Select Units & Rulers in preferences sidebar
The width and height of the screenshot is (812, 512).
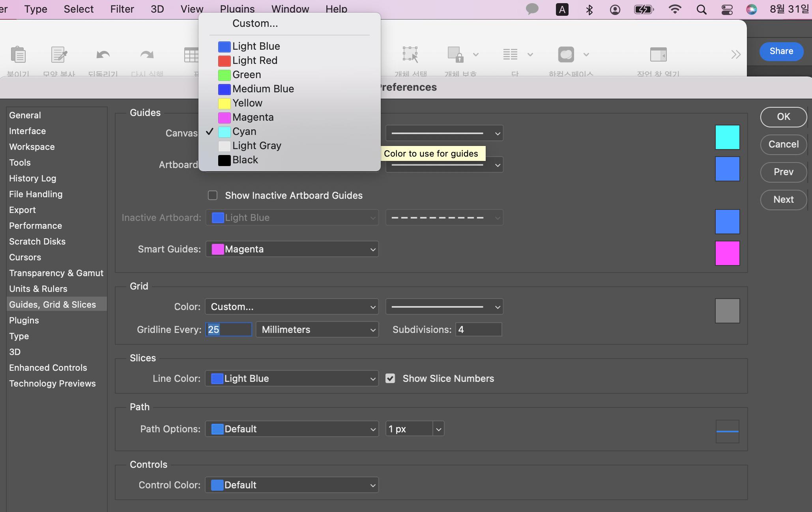(x=57, y=289)
